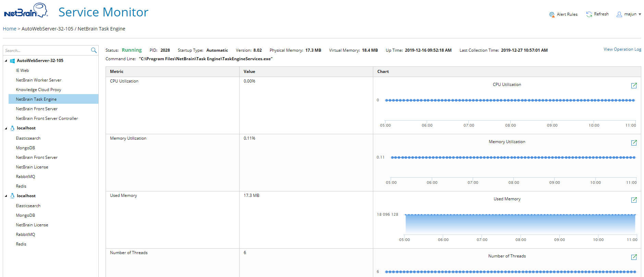The width and height of the screenshot is (644, 277).
Task: Go to Home breadcrumb
Action: pyautogui.click(x=10, y=29)
